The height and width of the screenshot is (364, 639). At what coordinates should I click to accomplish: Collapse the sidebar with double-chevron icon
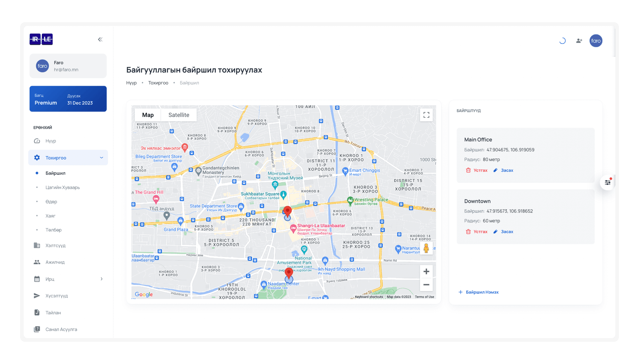(x=100, y=40)
